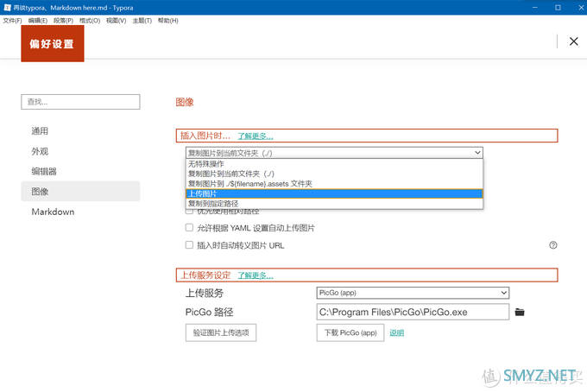Maximize the Typora window
This screenshot has height=392, width=587.
click(558, 8)
